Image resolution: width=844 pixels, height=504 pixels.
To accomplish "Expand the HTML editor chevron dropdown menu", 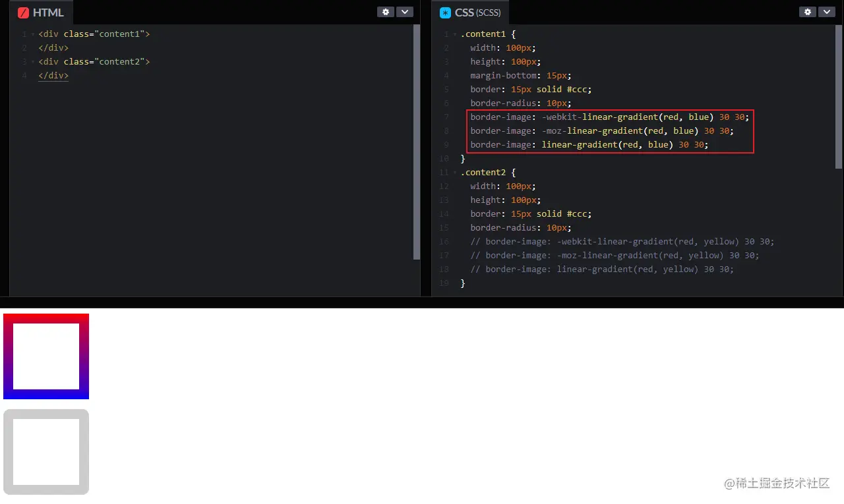I will point(404,12).
